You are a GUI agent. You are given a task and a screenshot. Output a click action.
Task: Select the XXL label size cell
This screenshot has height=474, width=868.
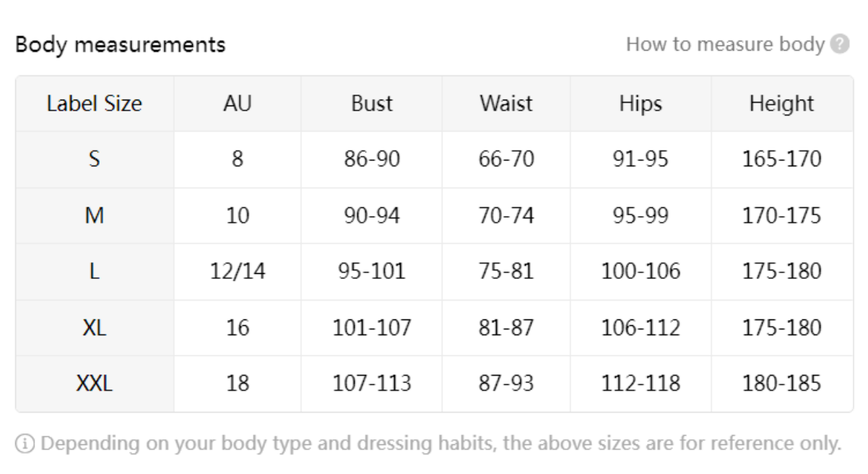click(95, 384)
